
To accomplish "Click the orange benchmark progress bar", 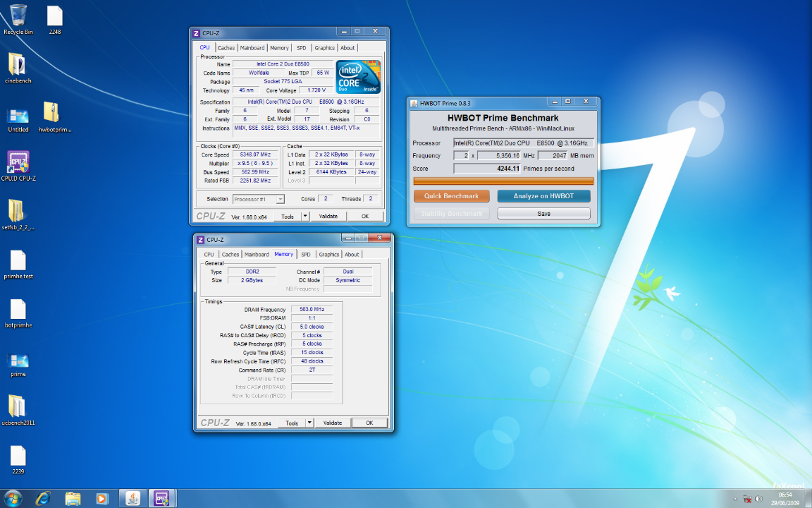I will click(x=503, y=181).
